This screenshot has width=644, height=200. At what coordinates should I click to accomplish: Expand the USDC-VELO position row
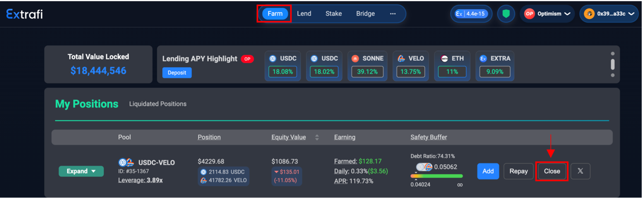81,171
